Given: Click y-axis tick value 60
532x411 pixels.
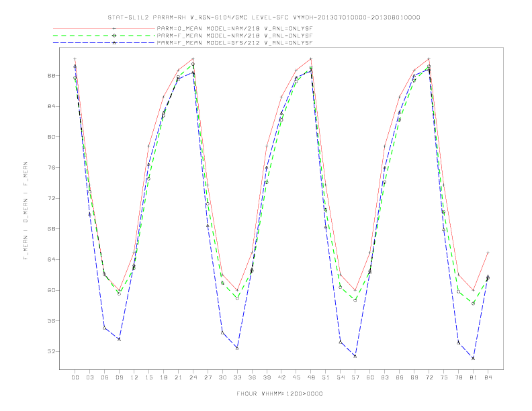Looking at the screenshot, I should 52,290.
